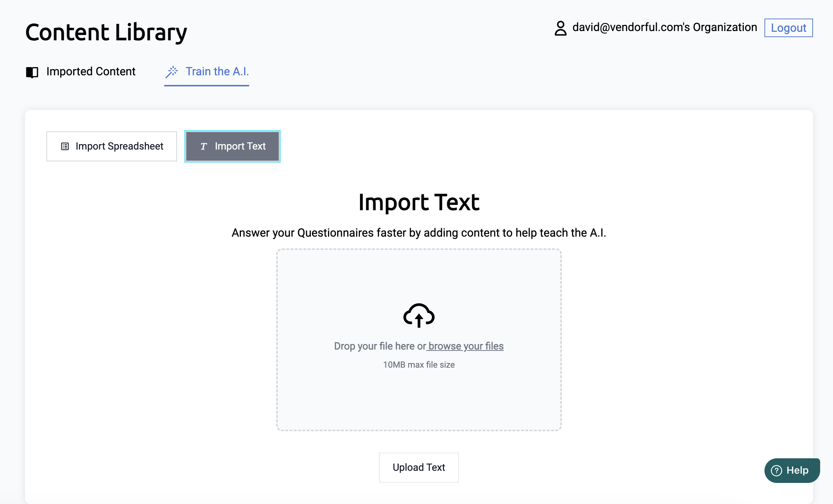833x504 pixels.
Task: Click the question mark icon in Help
Action: [777, 470]
